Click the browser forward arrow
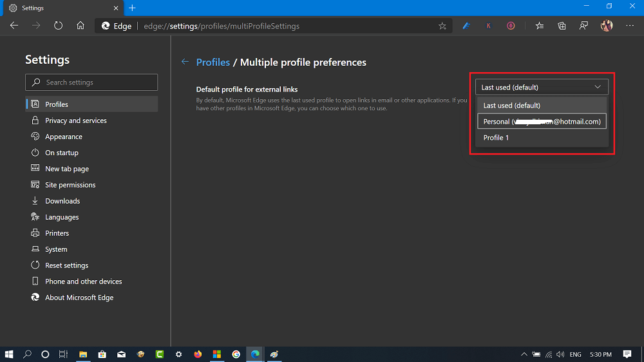644x362 pixels. 36,26
